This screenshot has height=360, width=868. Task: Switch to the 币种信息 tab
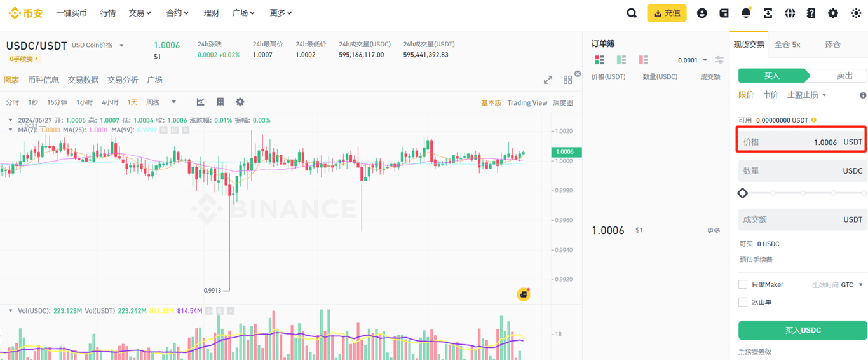[x=43, y=80]
